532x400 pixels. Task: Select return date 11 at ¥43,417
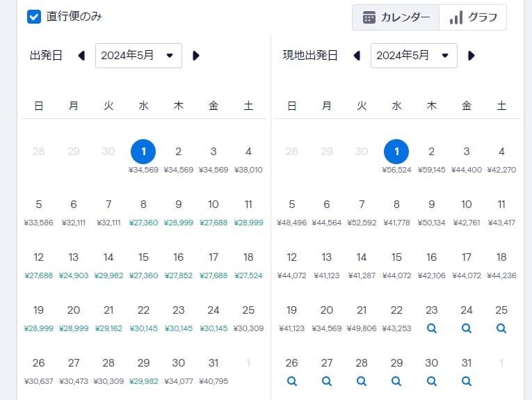pos(501,213)
